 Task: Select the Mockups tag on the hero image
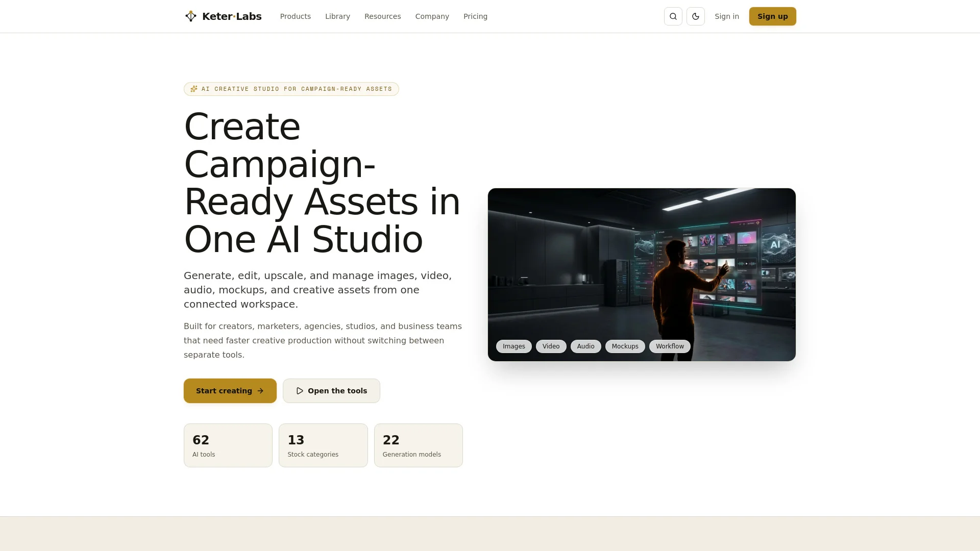[625, 346]
